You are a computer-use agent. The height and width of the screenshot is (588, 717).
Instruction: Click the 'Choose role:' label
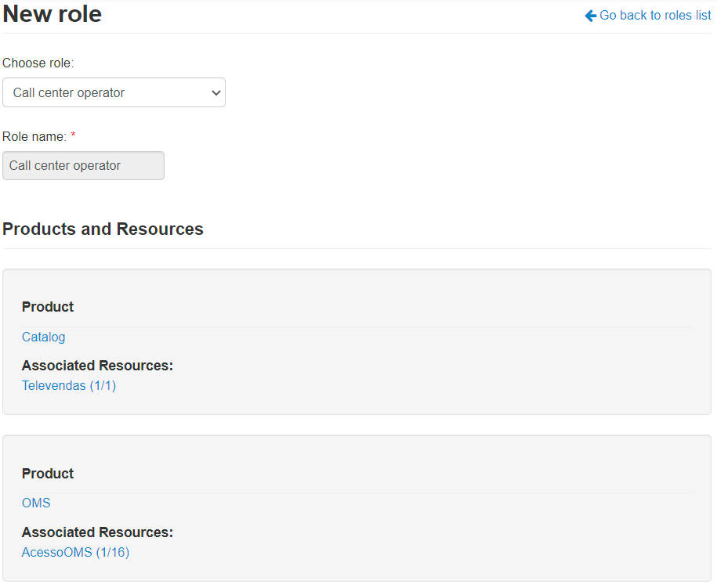[x=38, y=63]
